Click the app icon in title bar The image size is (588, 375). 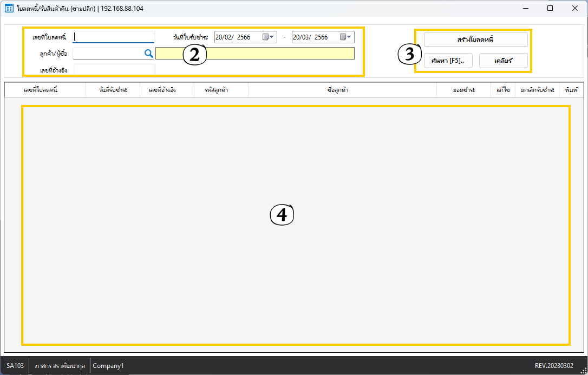9,9
